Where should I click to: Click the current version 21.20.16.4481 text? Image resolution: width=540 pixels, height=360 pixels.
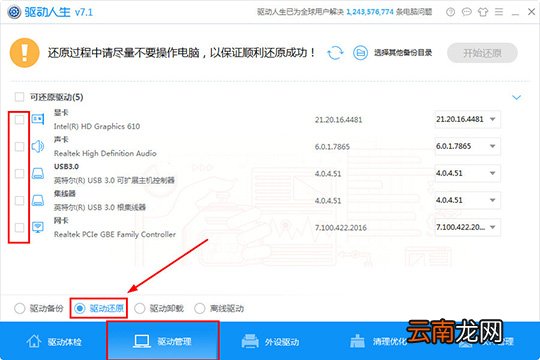click(x=339, y=120)
